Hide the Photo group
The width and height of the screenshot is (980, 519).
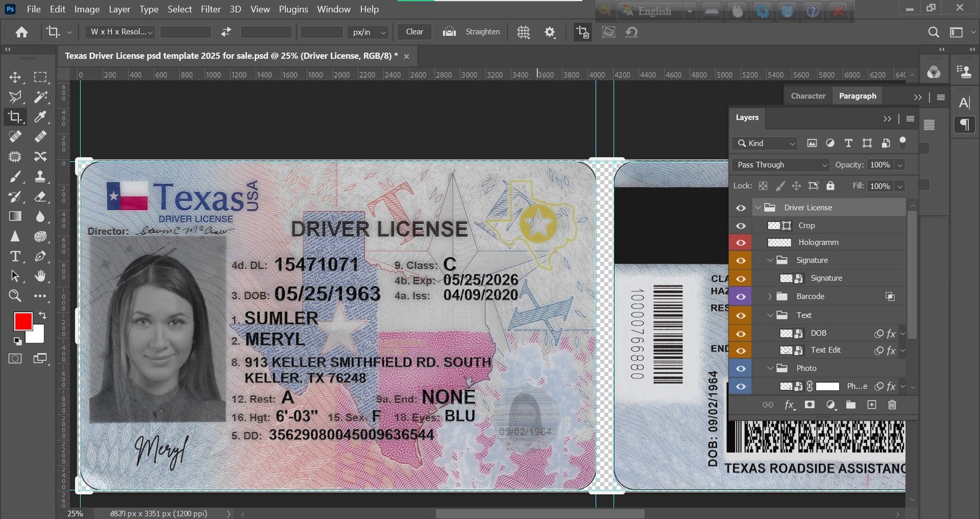(741, 368)
